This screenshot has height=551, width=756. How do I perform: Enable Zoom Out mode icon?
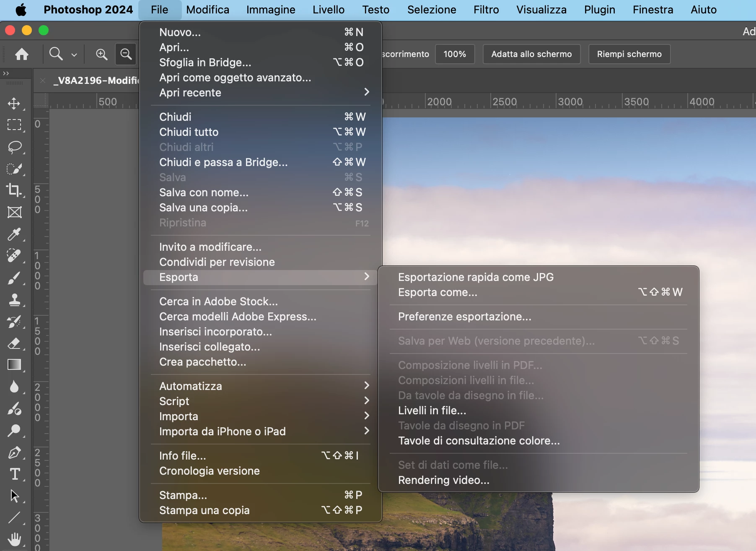pyautogui.click(x=126, y=54)
